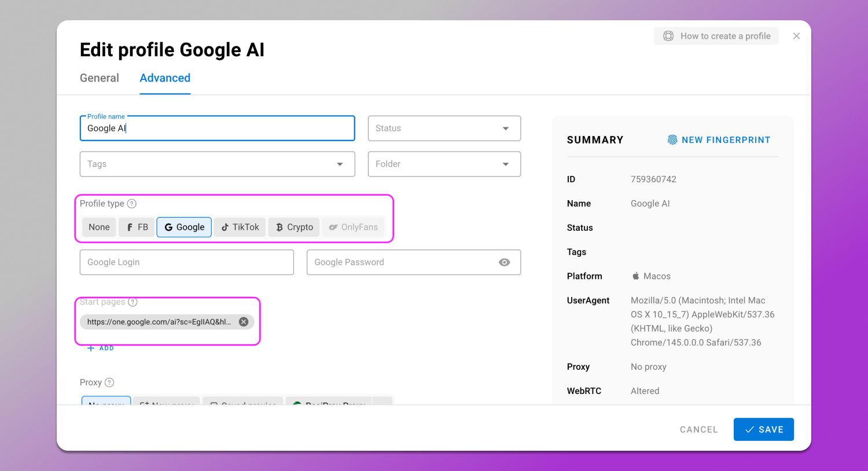Select the FB profile type
The image size is (868, 471).
tap(137, 227)
